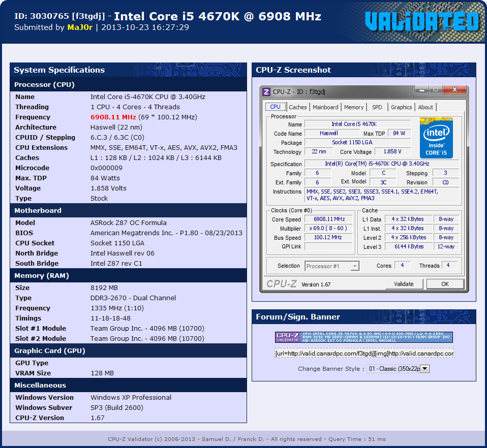Screen dimensions: 487x448
Task: Click the Microcode 0x000009 value
Action: pyautogui.click(x=106, y=168)
